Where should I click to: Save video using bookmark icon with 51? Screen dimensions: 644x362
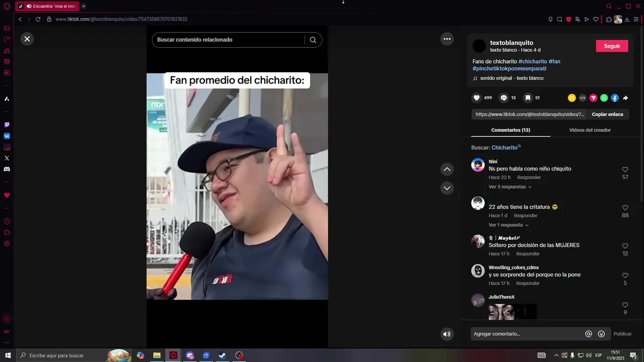tap(527, 98)
